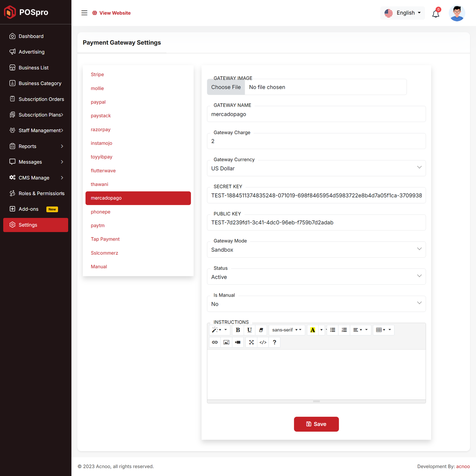Viewport: 476px width, 476px height.
Task: Open the Gateway Currency dropdown
Action: (316, 168)
